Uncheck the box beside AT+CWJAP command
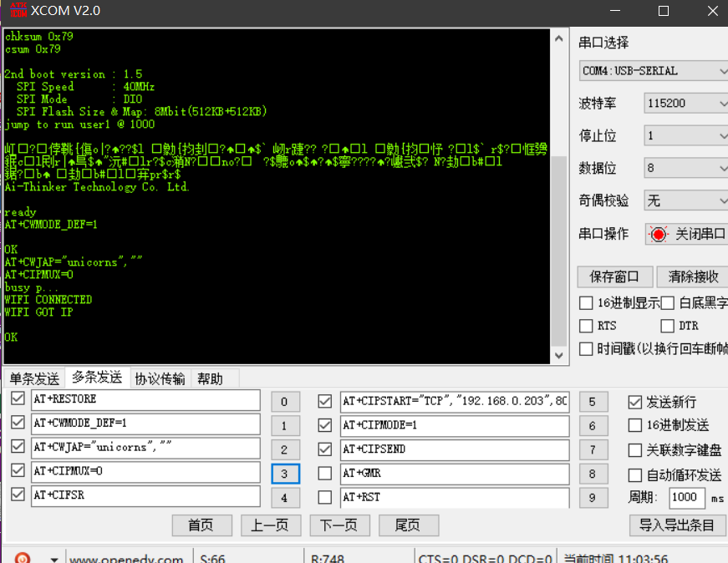The image size is (728, 563). point(18,447)
